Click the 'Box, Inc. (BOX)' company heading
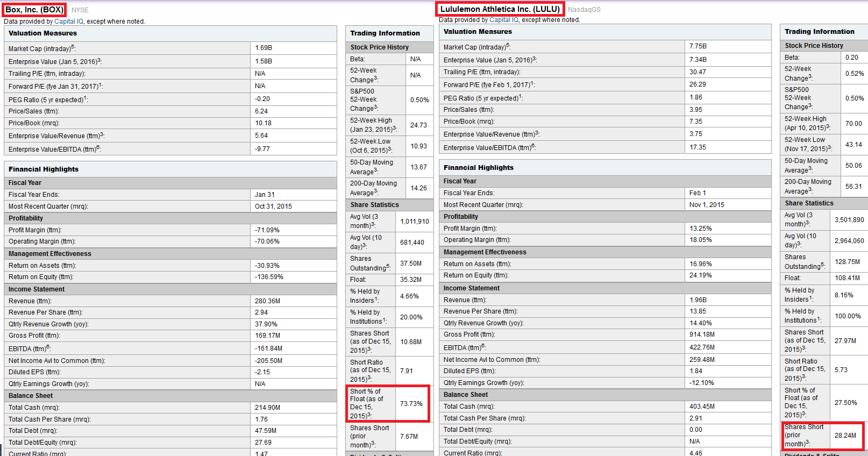Screen dimensions: 868x456 34,10
